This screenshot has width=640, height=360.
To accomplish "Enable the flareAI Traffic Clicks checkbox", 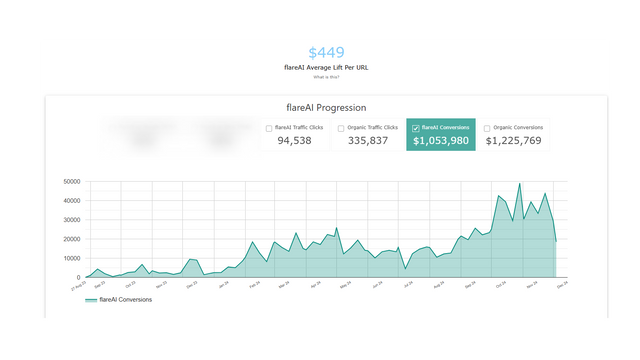I will click(x=269, y=129).
